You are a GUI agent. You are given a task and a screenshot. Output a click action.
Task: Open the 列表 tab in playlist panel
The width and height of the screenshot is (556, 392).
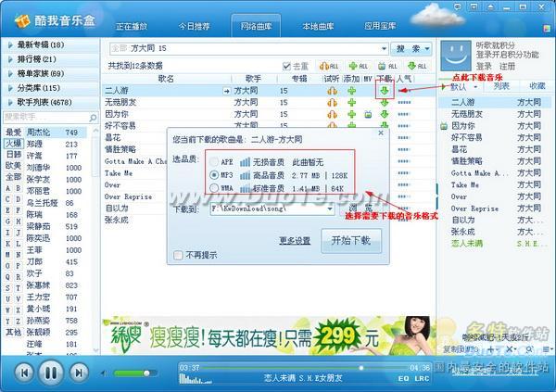click(x=501, y=86)
